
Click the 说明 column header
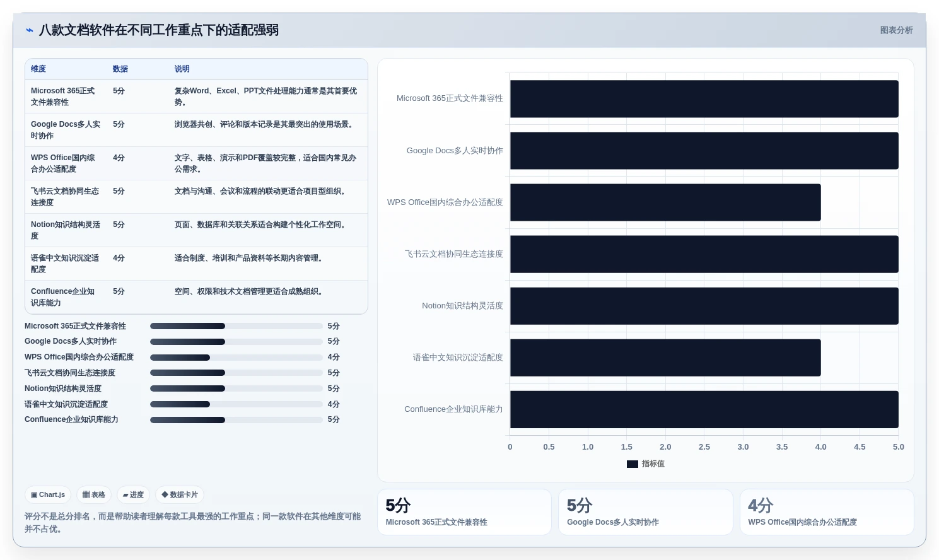pos(182,69)
